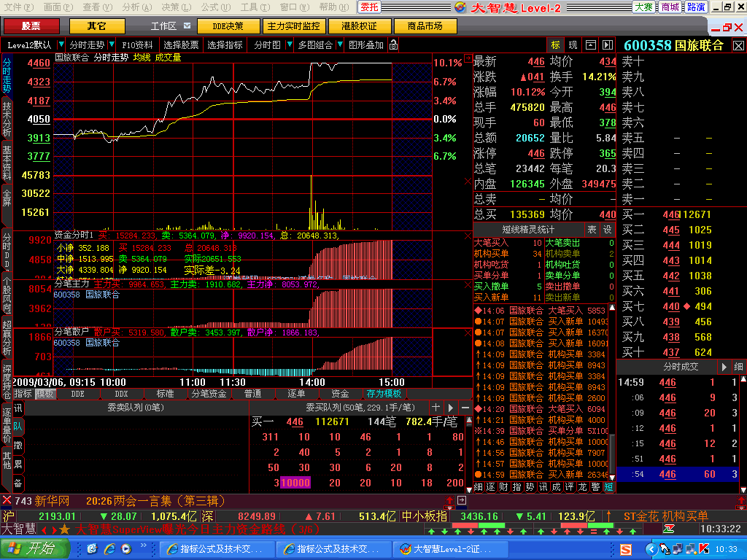747x560 pixels.
Task: Open F10资料 company info
Action: (137, 44)
